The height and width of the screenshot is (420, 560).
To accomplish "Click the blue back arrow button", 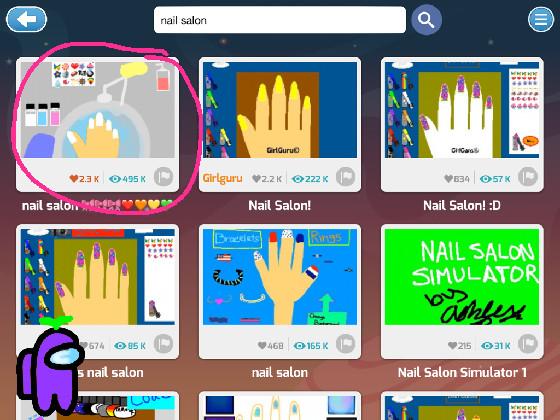I will click(26, 19).
